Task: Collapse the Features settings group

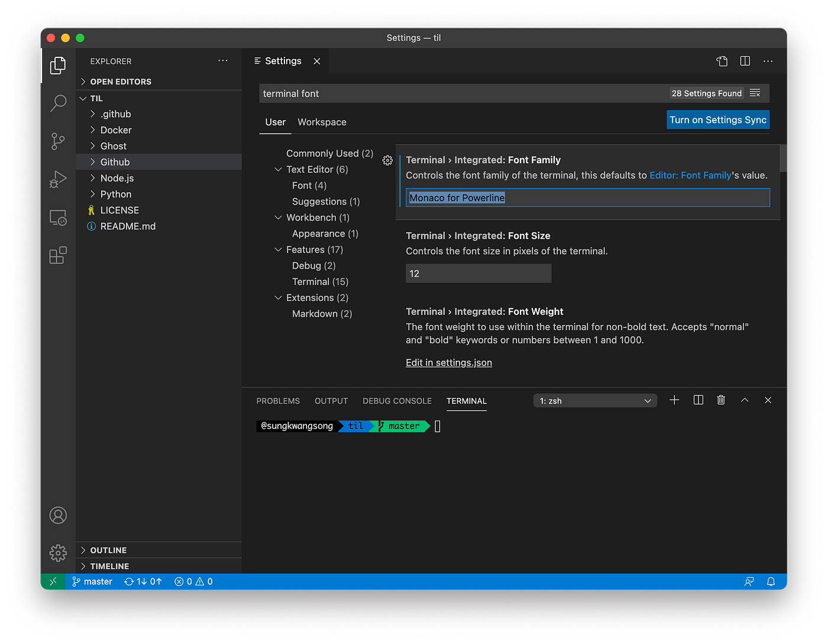Action: (278, 250)
